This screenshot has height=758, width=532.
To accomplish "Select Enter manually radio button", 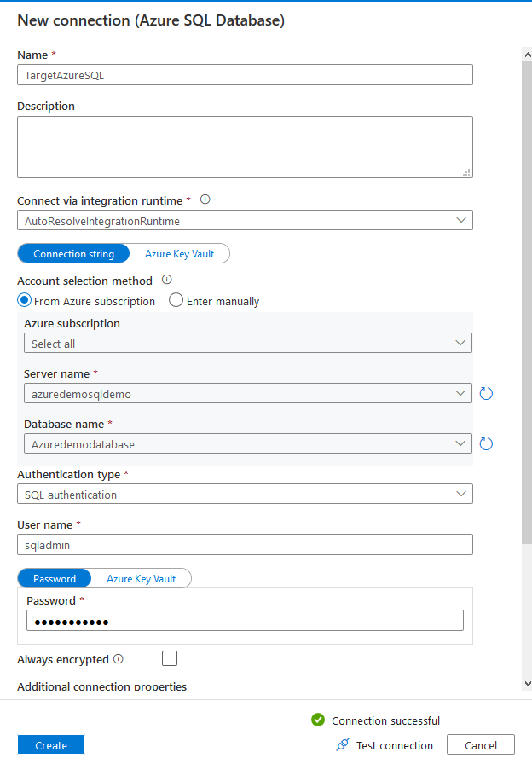I will 176,300.
